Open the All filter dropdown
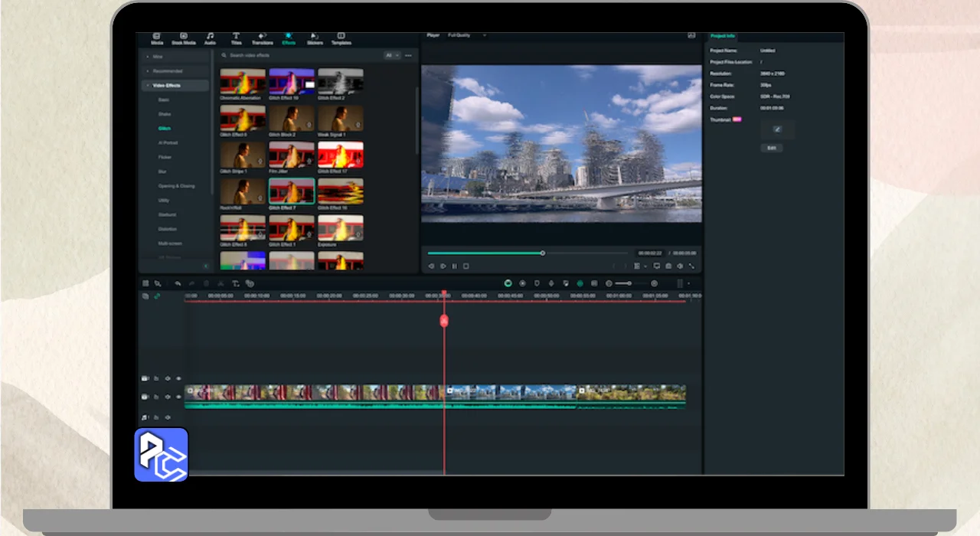Image resolution: width=980 pixels, height=536 pixels. coord(390,56)
